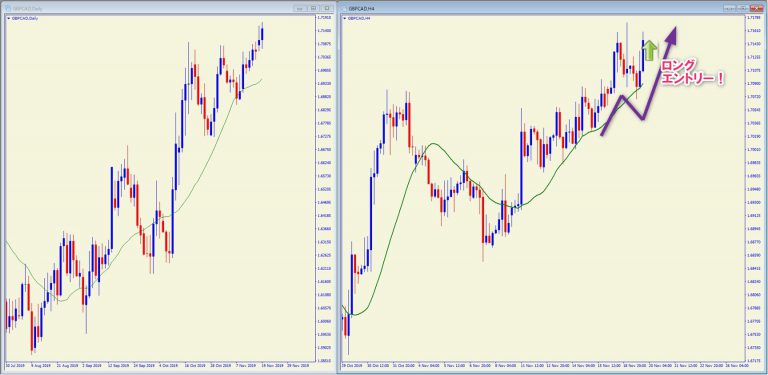Image resolution: width=768 pixels, height=375 pixels.
Task: Click the Daily chart price scale
Action: pos(325,188)
